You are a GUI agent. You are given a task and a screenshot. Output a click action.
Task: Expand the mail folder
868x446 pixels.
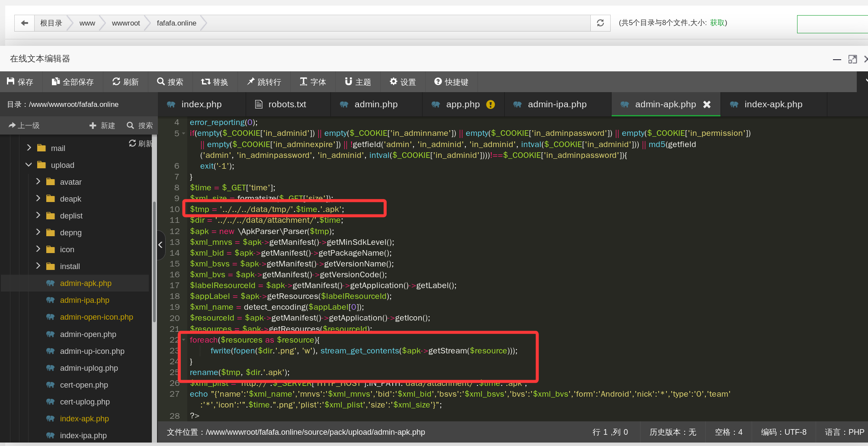(29, 148)
